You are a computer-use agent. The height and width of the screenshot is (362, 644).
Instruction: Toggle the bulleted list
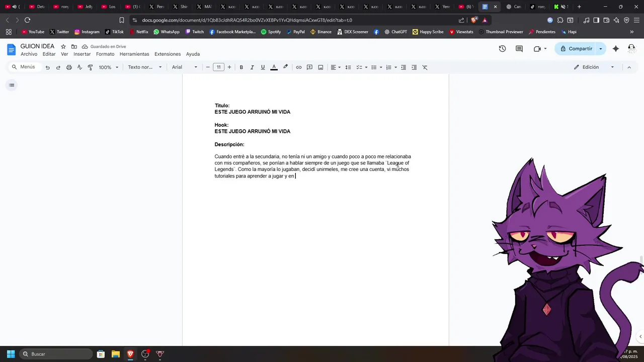(x=374, y=67)
